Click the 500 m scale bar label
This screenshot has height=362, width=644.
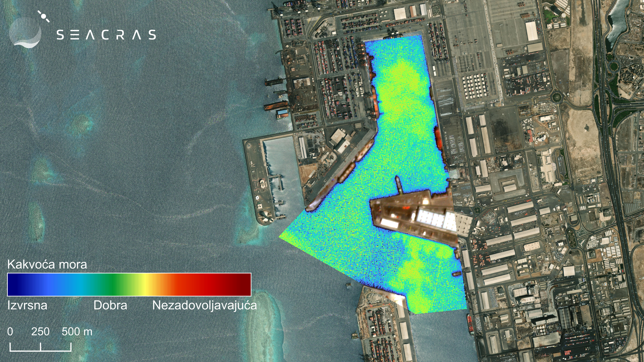click(x=77, y=331)
